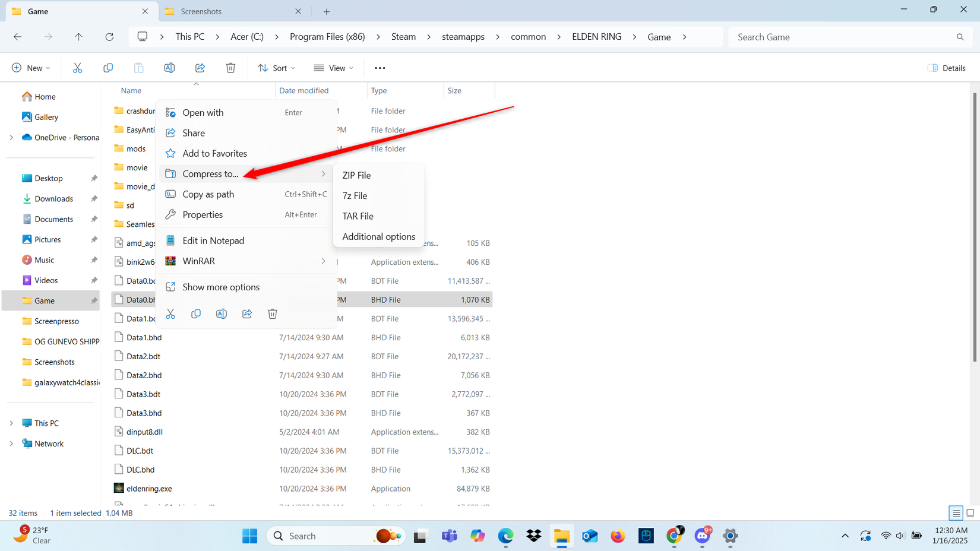The width and height of the screenshot is (980, 551).
Task: Open Dropbox from the taskbar
Action: pyautogui.click(x=533, y=536)
